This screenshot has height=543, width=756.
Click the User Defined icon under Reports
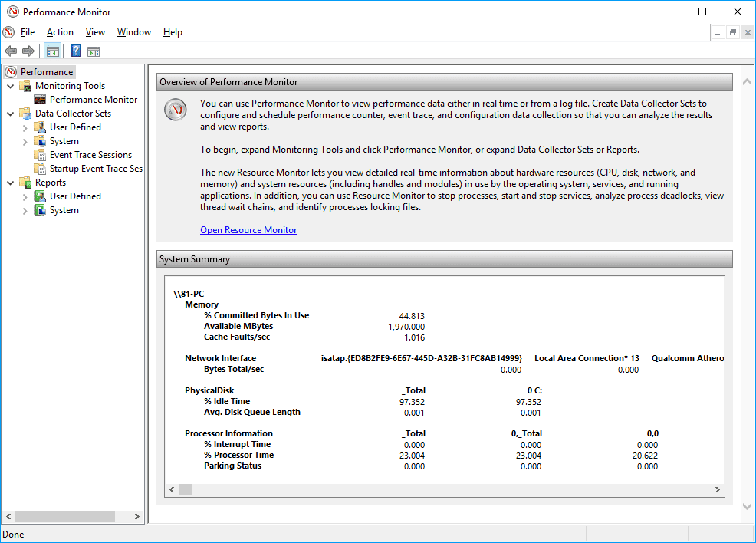click(40, 196)
